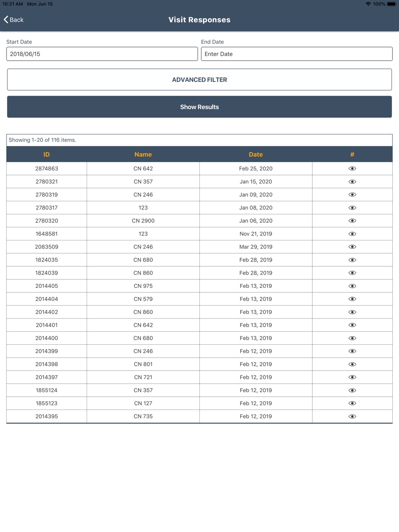The width and height of the screenshot is (399, 532).
Task: Open eye icon for response 2083509
Action: coord(352,247)
